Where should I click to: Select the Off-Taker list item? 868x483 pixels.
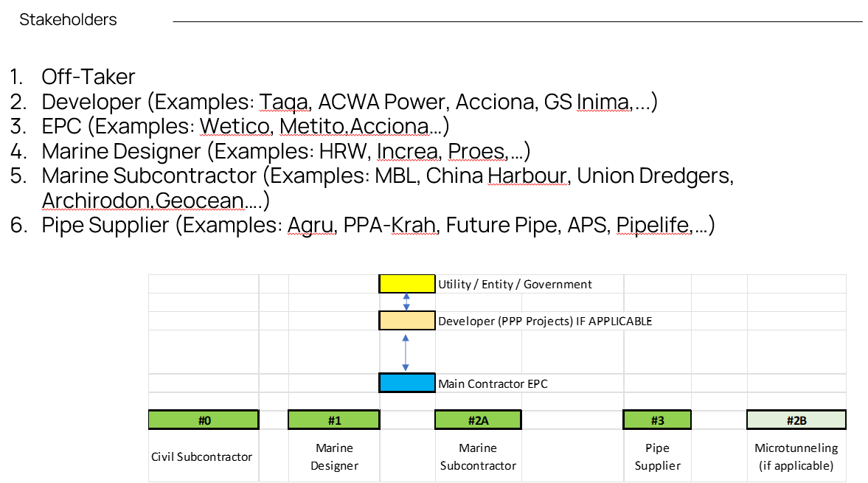coord(88,77)
